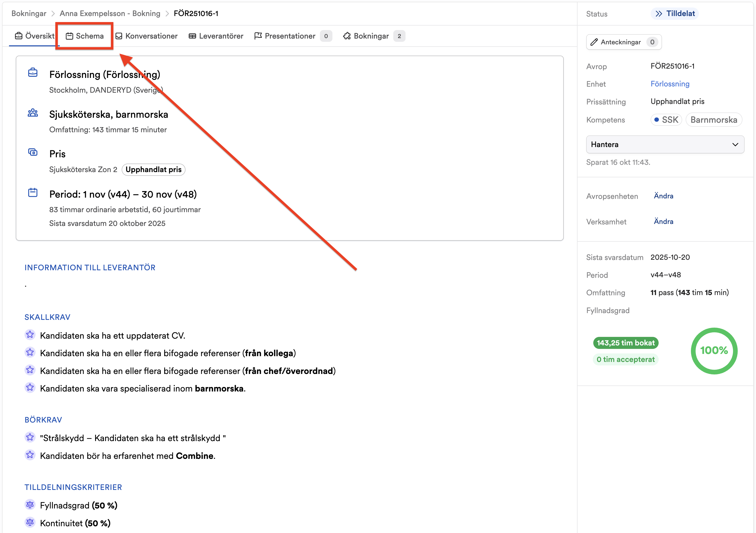Switch to the Bokningar tab

coord(374,36)
